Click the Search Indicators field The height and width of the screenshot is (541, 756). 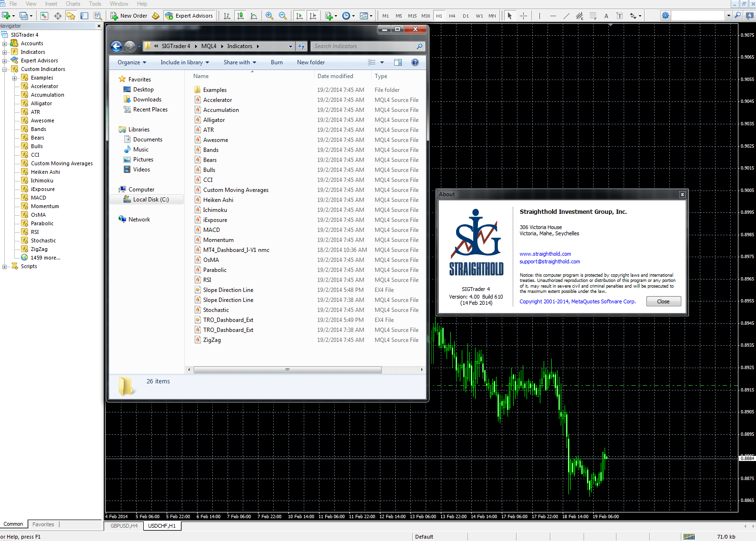click(367, 46)
